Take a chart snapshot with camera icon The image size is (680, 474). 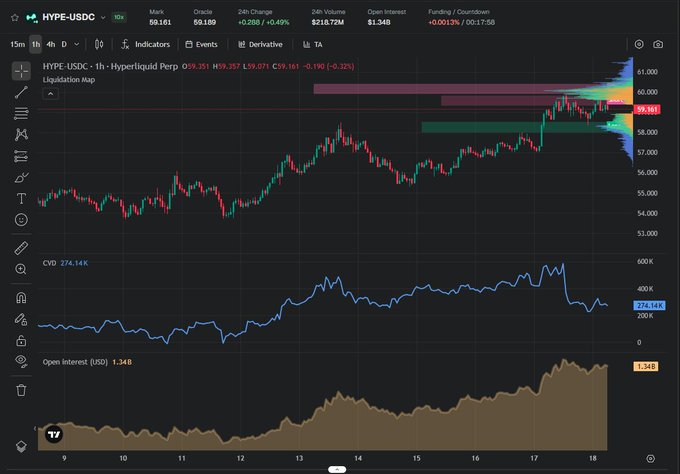pos(658,44)
